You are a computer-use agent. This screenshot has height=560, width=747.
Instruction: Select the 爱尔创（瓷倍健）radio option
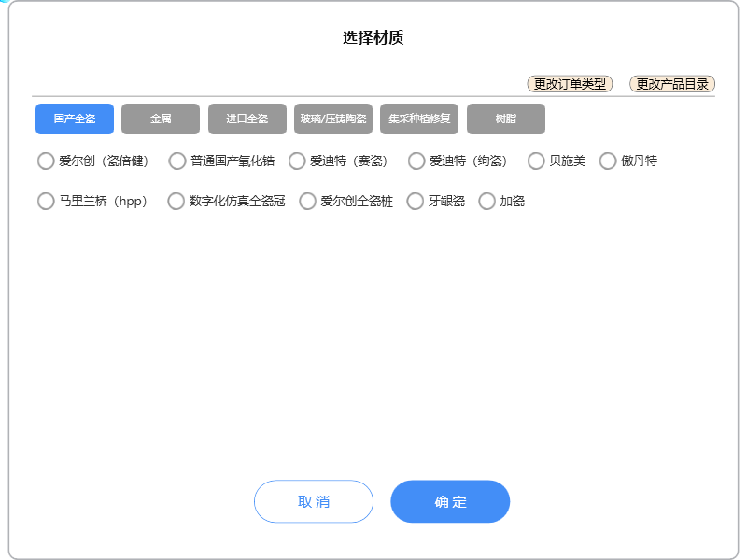tap(46, 161)
